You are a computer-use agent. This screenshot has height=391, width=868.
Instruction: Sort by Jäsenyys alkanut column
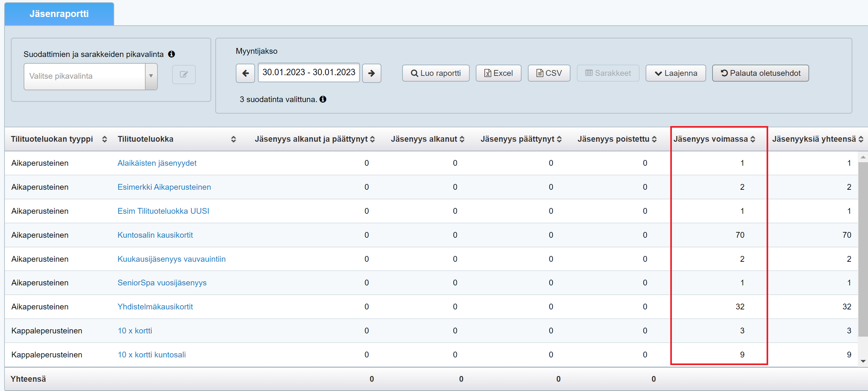point(462,139)
